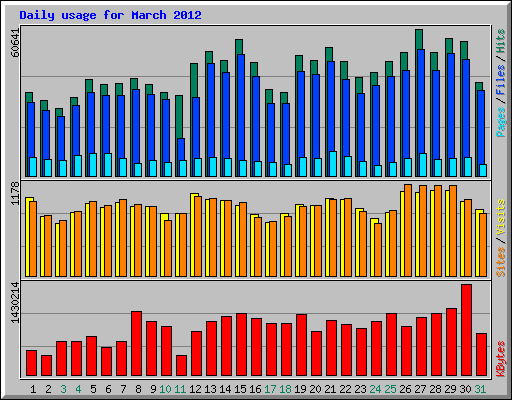Image resolution: width=512 pixels, height=400 pixels.
Task: Click the red KBytes bar for day 19
Action: pyautogui.click(x=301, y=345)
